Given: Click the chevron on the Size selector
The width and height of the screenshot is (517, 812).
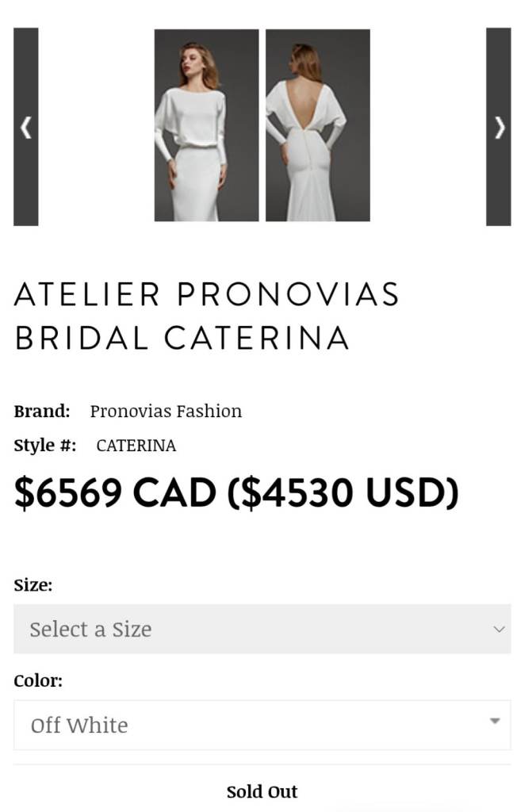Looking at the screenshot, I should coord(499,629).
